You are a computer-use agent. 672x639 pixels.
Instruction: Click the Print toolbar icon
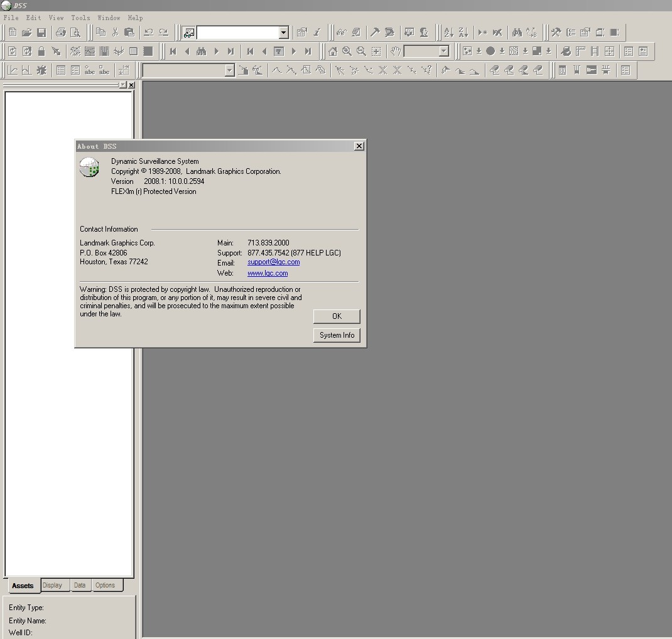[x=61, y=33]
